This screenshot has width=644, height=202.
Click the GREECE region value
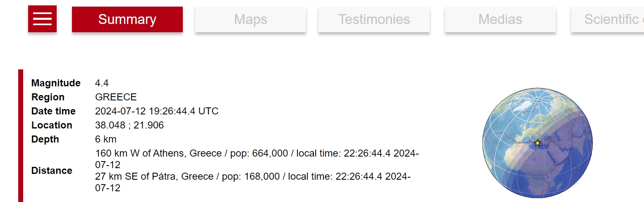point(116,97)
